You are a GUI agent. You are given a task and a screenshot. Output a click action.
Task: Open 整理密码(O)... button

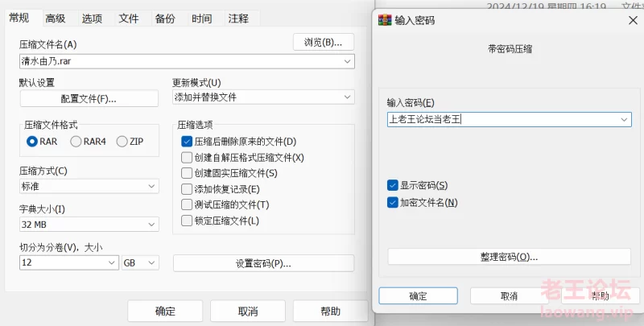[510, 257]
